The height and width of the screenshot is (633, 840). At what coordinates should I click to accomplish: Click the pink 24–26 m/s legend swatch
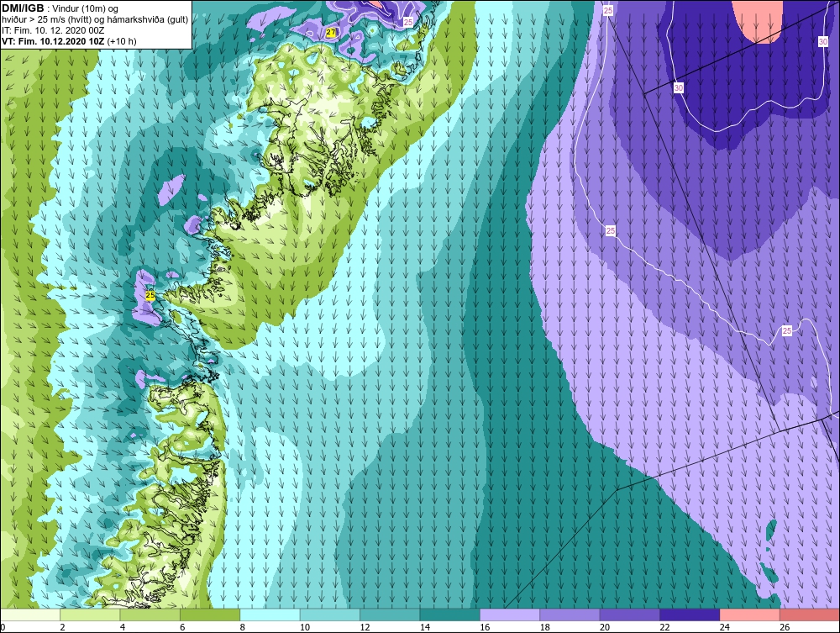tap(750, 615)
